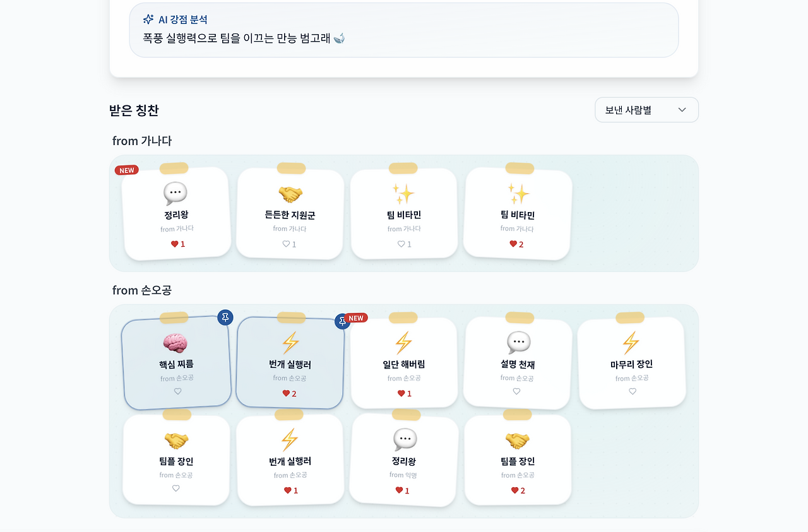
Task: Click the lightning icon on 번개 실행러 card
Action: coord(290,343)
